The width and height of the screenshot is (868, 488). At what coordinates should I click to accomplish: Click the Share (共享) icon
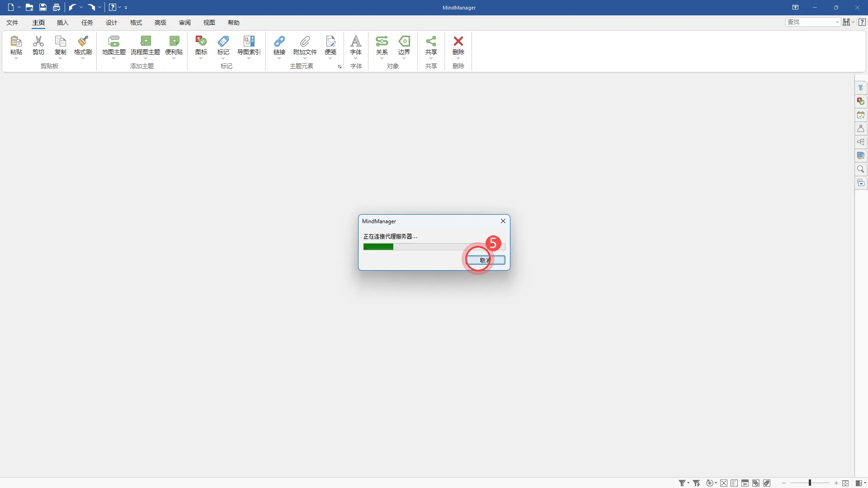[x=431, y=42]
